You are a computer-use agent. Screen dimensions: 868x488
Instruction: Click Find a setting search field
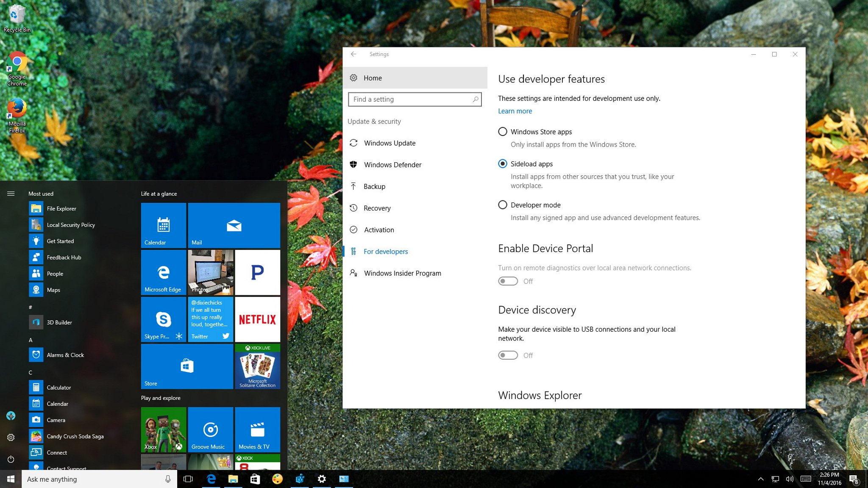(414, 99)
